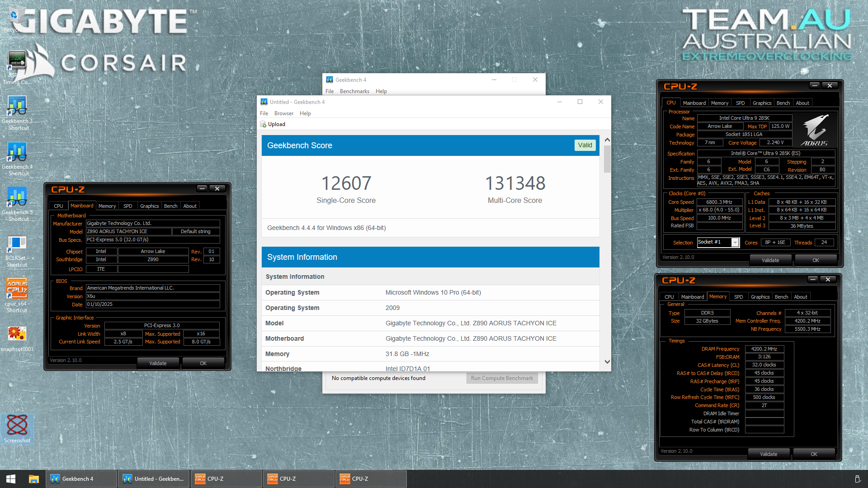Click the Multi-Core Score value 131348
The width and height of the screenshot is (868, 488).
pos(515,183)
